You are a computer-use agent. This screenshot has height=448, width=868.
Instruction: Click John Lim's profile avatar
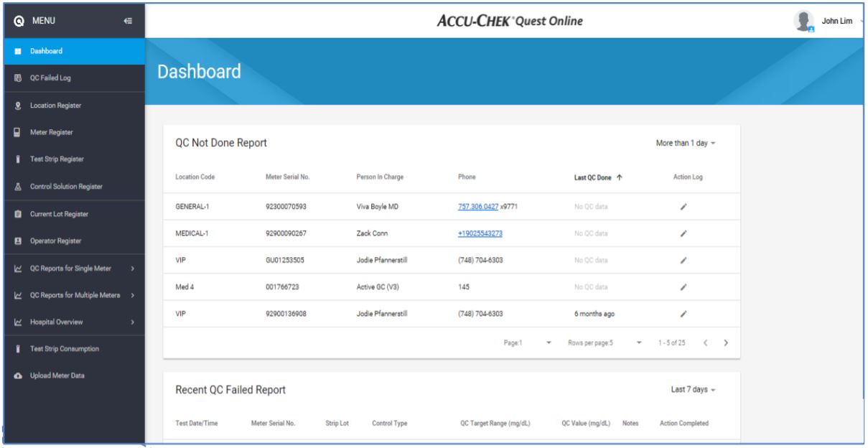point(803,22)
